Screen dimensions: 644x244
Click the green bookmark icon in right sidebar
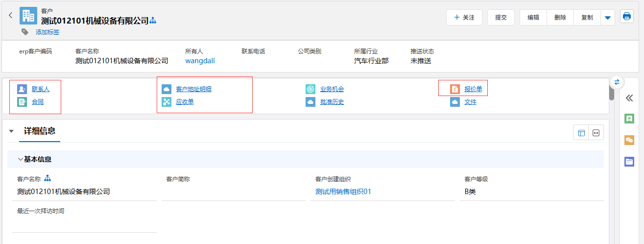(629, 119)
